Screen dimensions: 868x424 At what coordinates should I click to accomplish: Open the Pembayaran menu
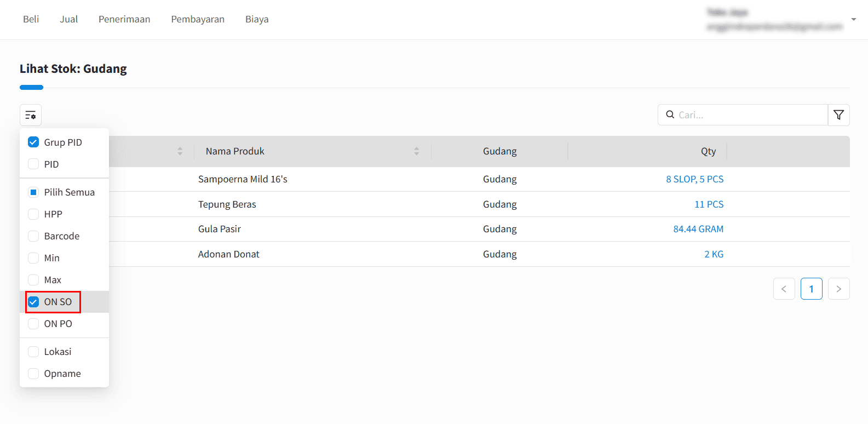coord(198,19)
